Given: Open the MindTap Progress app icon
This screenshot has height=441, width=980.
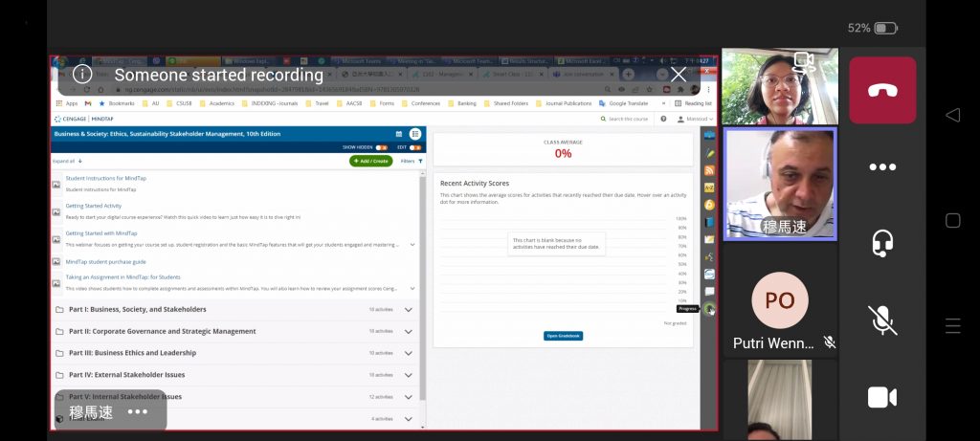Looking at the screenshot, I should coord(709,309).
